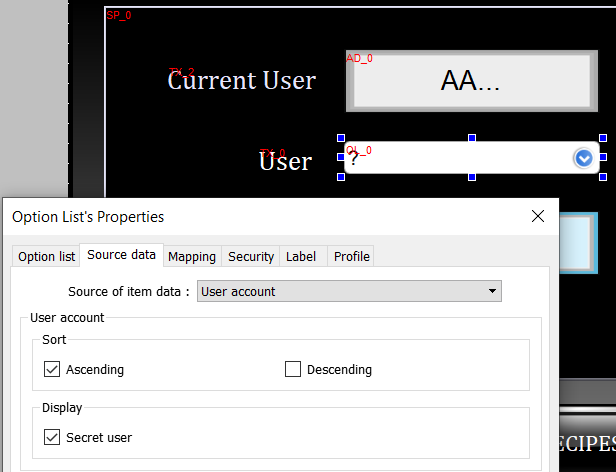Switch to the Option list tab
This screenshot has width=616, height=472.
click(x=46, y=256)
